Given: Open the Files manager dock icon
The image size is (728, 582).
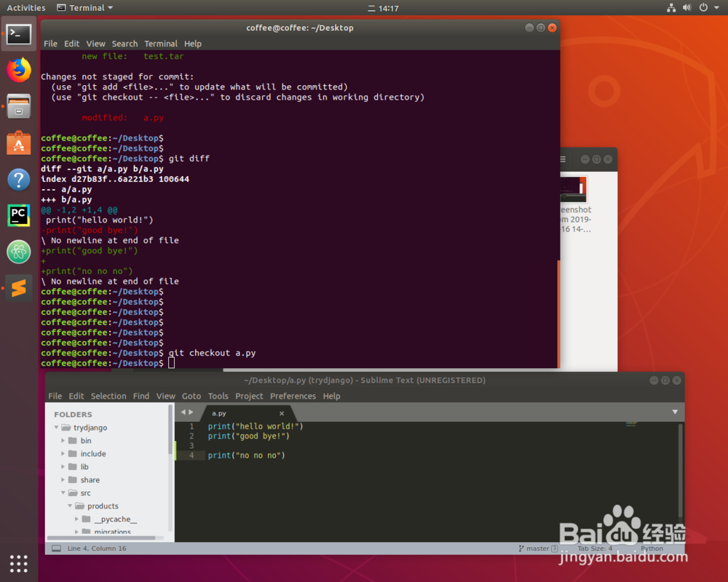Looking at the screenshot, I should coord(19,106).
